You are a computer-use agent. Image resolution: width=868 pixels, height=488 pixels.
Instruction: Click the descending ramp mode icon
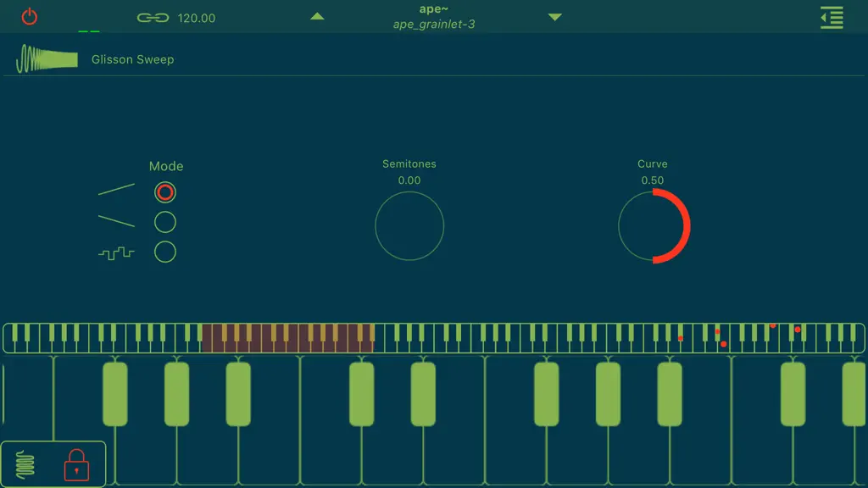116,221
